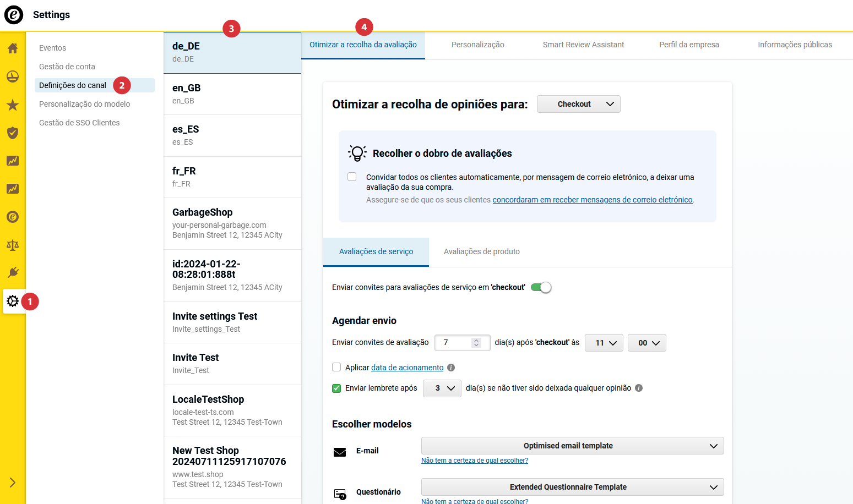
Task: Open the shield checkmark sidebar icon
Action: [13, 133]
